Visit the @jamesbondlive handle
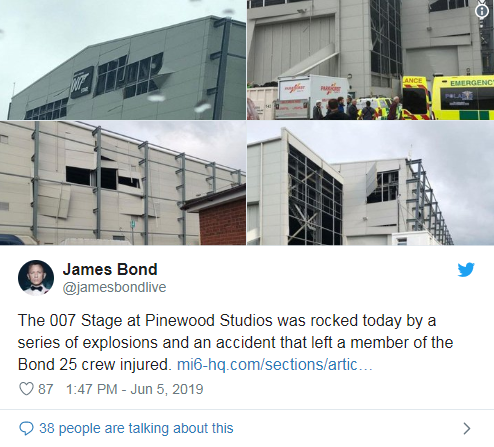494x447 pixels. 114,287
